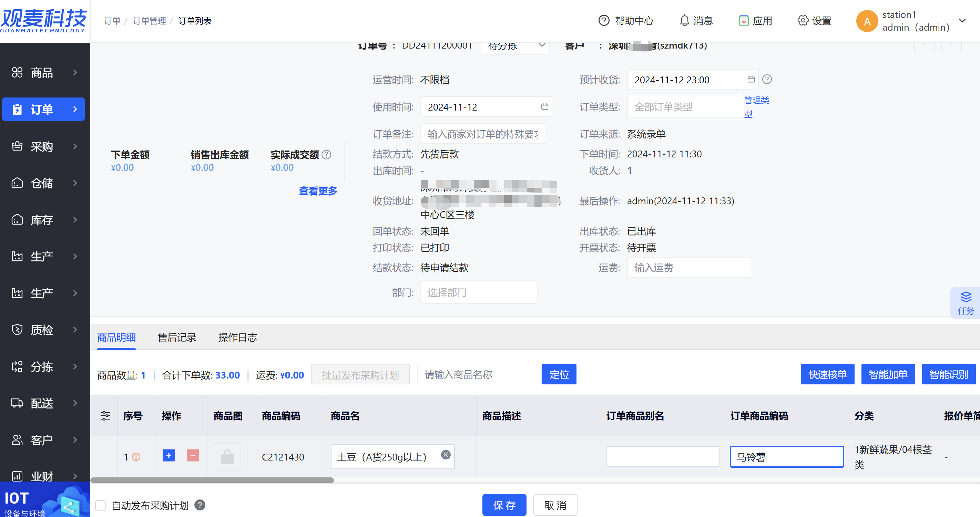980x517 pixels.
Task: Click the 订单商品编码 field containing 马铃薯
Action: coord(787,457)
